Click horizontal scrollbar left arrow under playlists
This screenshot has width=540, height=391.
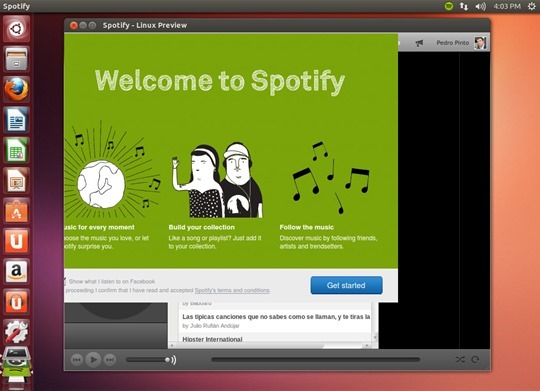click(x=172, y=345)
